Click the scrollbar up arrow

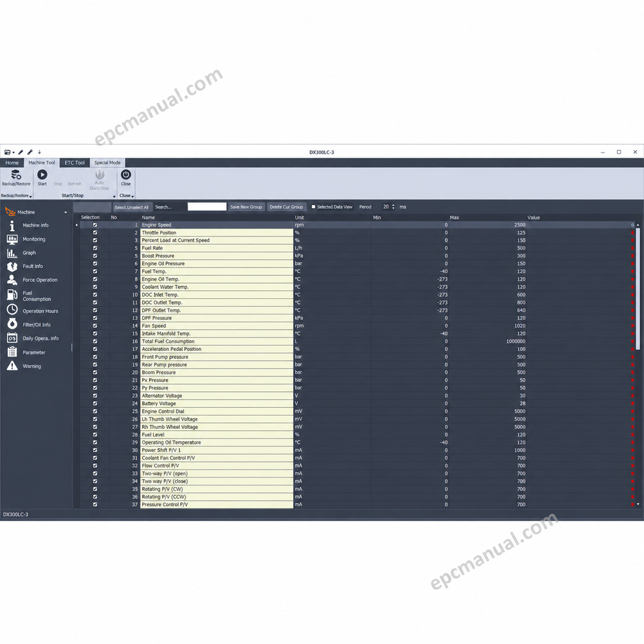(x=638, y=225)
